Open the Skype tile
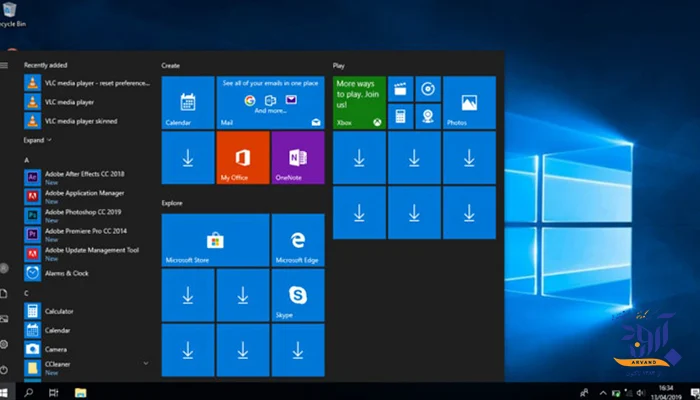Image resolution: width=700 pixels, height=400 pixels. point(298,295)
